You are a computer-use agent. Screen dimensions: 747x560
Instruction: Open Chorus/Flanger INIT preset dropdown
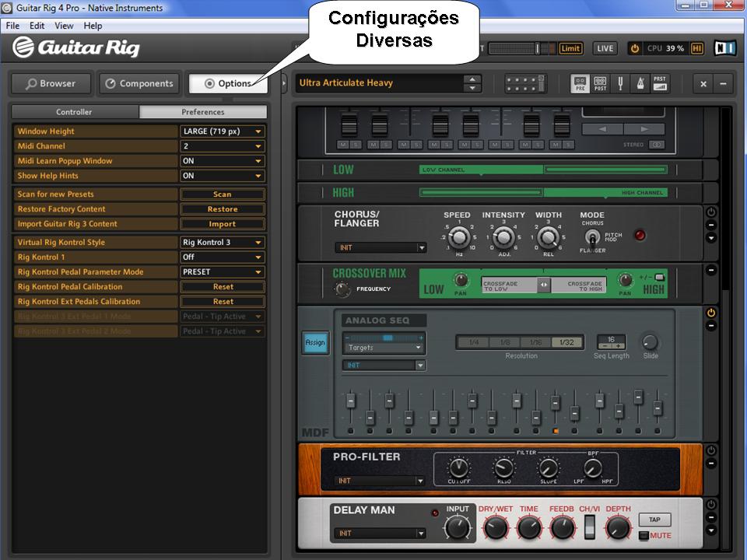coord(381,247)
